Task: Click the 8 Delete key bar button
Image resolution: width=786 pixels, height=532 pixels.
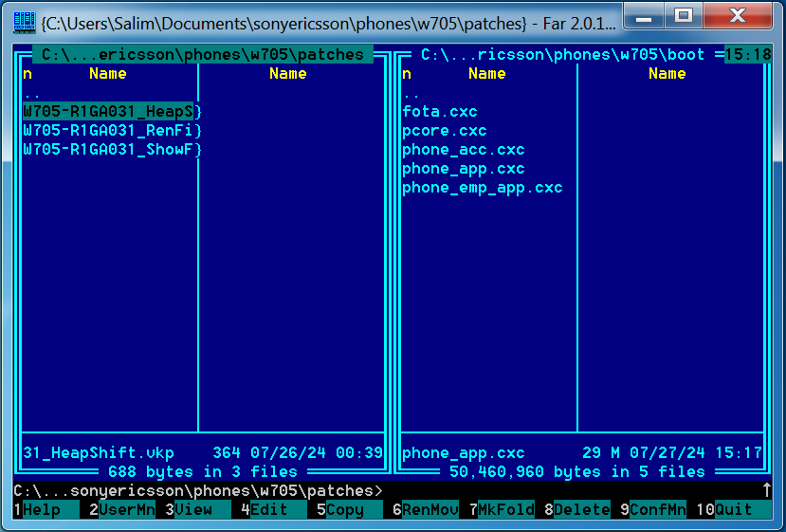Action: coord(577,510)
